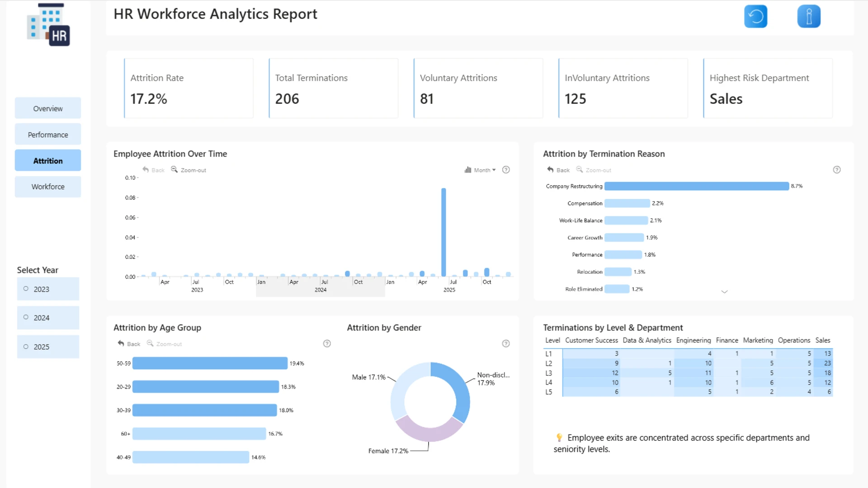Click the Company Restructuring bar
This screenshot has width=868, height=488.
(x=697, y=186)
